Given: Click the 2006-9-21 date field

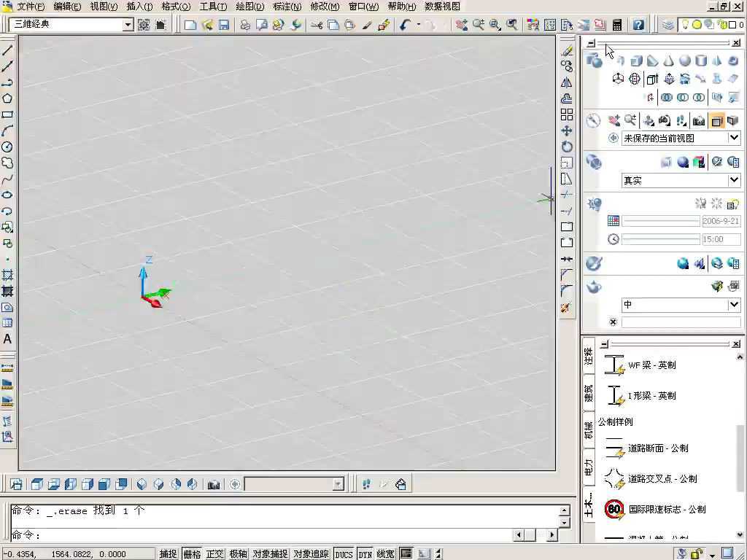Looking at the screenshot, I should 721,221.
